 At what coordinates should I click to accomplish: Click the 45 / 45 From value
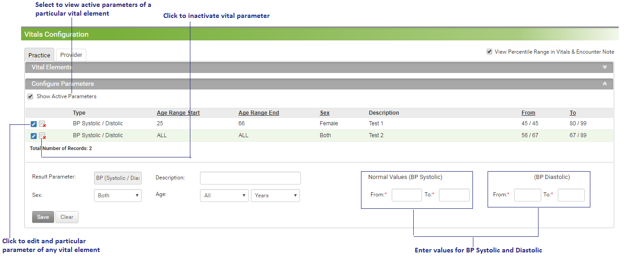(x=530, y=123)
